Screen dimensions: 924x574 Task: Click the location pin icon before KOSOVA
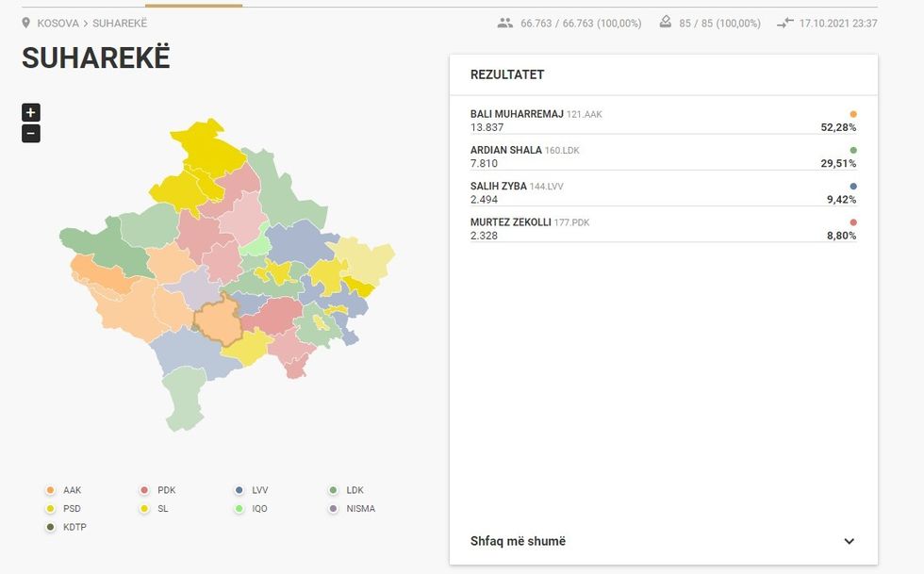26,23
